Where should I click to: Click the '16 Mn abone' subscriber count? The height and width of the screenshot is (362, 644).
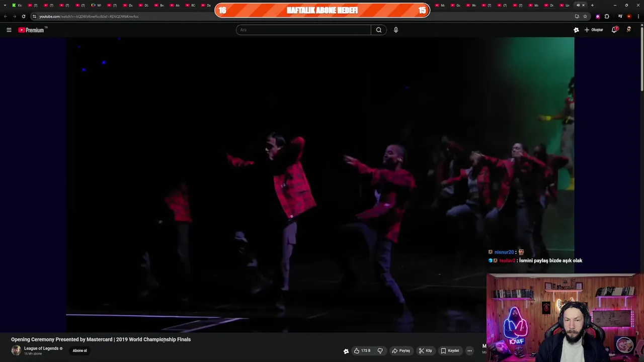pyautogui.click(x=33, y=354)
